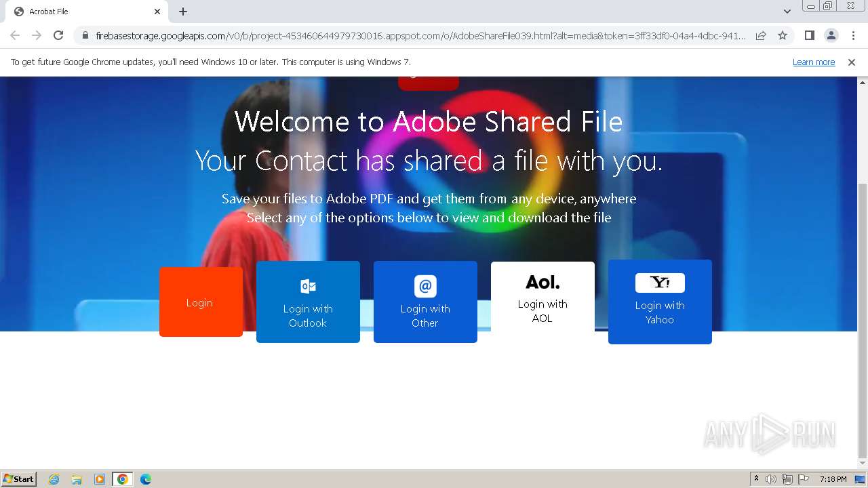
Task: View site information lock icon
Action: (85, 35)
